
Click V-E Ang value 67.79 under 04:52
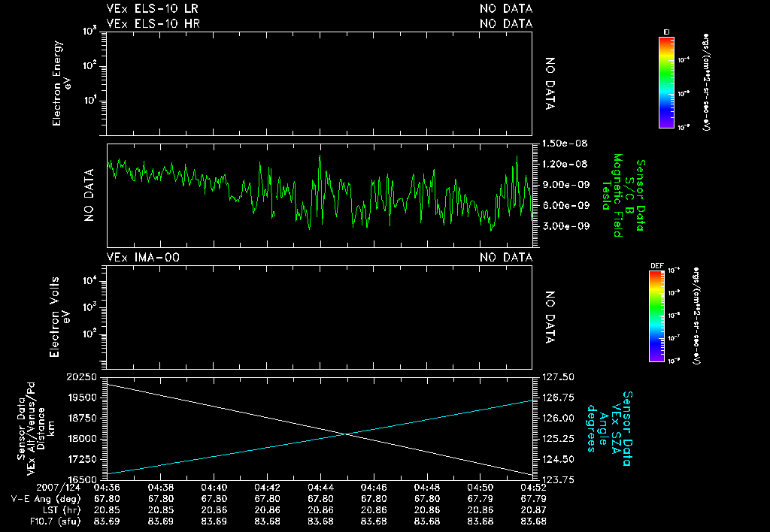(533, 499)
